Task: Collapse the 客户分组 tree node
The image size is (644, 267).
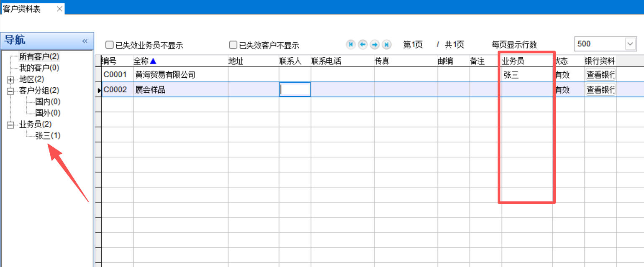Action: 10,91
